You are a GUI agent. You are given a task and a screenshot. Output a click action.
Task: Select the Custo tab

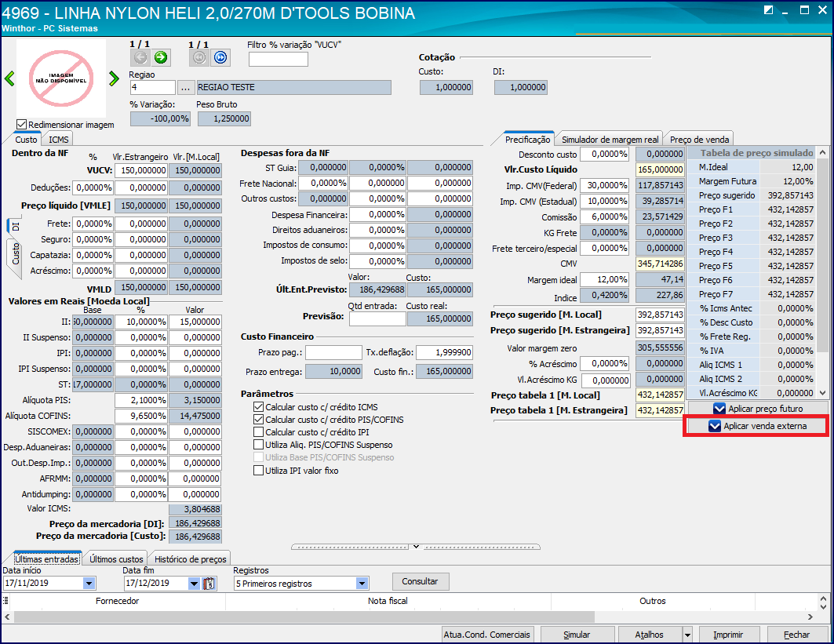click(x=26, y=140)
